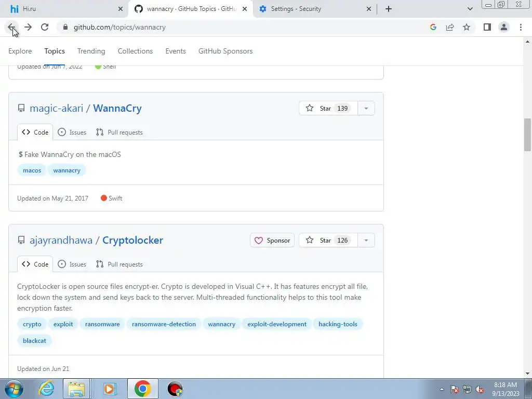532x399 pixels.
Task: Show hidden system tray icons
Action: coord(442,390)
